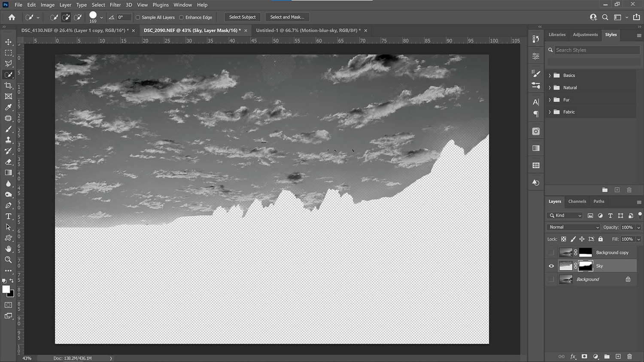
Task: Lock transparent pixels icon
Action: (x=564, y=239)
